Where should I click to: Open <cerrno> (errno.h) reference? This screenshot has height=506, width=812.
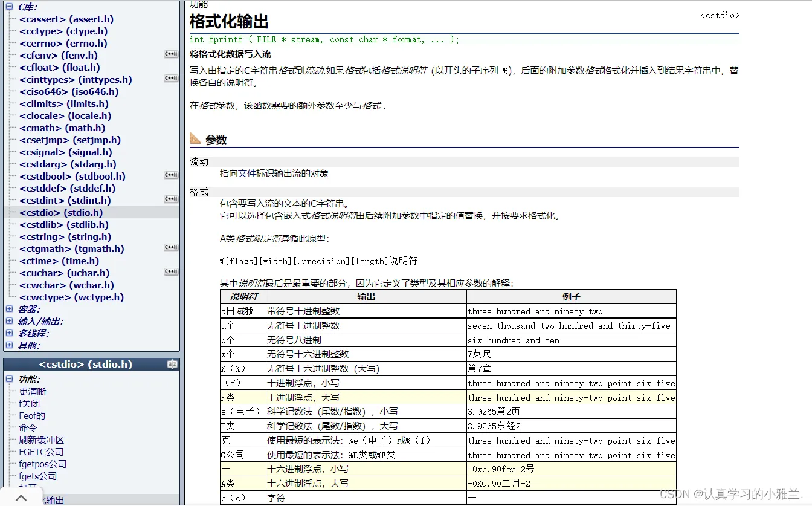pos(63,44)
